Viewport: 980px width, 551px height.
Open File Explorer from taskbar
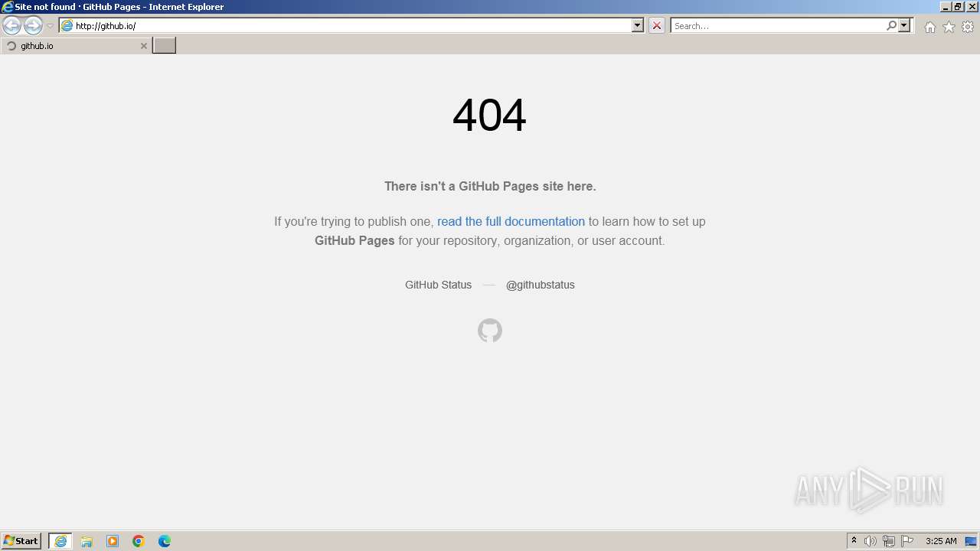point(87,541)
